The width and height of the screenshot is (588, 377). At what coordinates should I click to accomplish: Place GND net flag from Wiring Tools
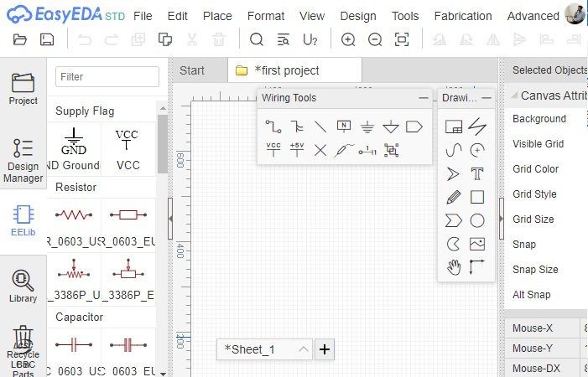click(x=367, y=127)
